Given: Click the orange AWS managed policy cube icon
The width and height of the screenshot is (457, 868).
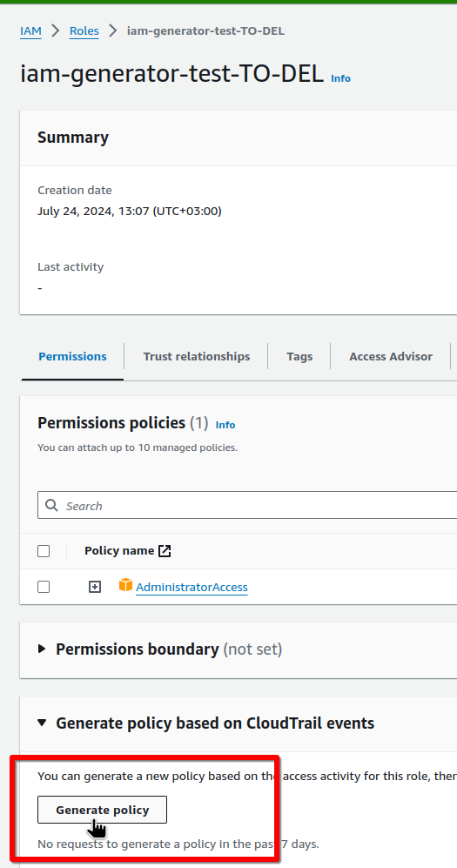Looking at the screenshot, I should point(125,585).
